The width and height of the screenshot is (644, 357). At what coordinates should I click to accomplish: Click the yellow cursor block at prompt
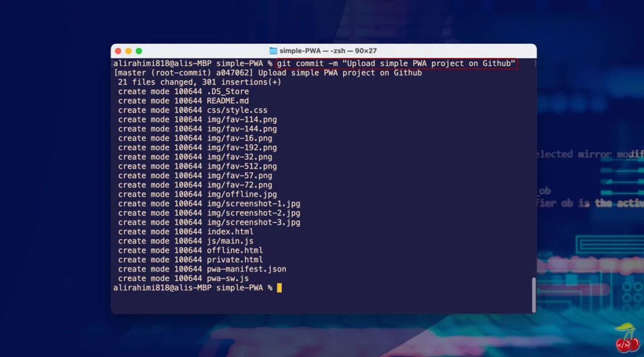[x=279, y=288]
